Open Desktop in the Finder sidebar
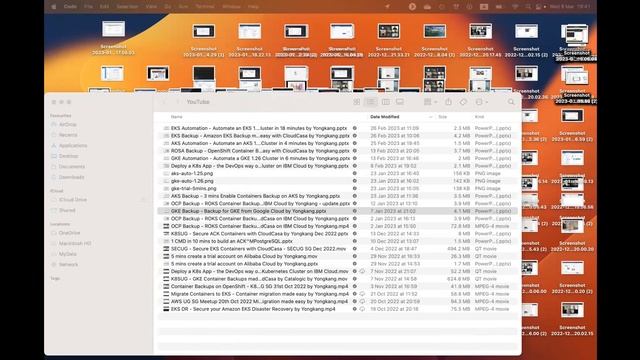Screen dimensions: 640x360 (x=68, y=156)
